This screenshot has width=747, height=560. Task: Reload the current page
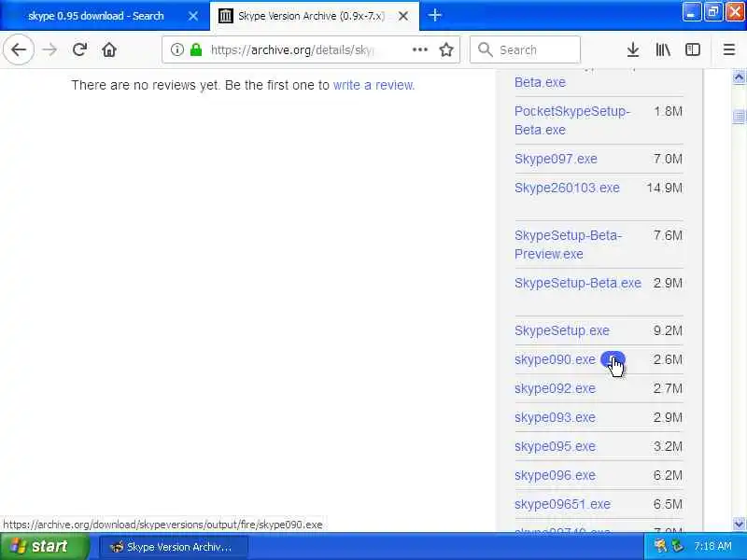click(x=79, y=49)
